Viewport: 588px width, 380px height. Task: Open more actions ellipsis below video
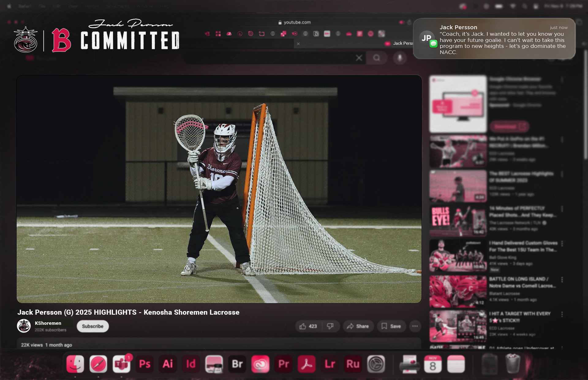tap(415, 326)
